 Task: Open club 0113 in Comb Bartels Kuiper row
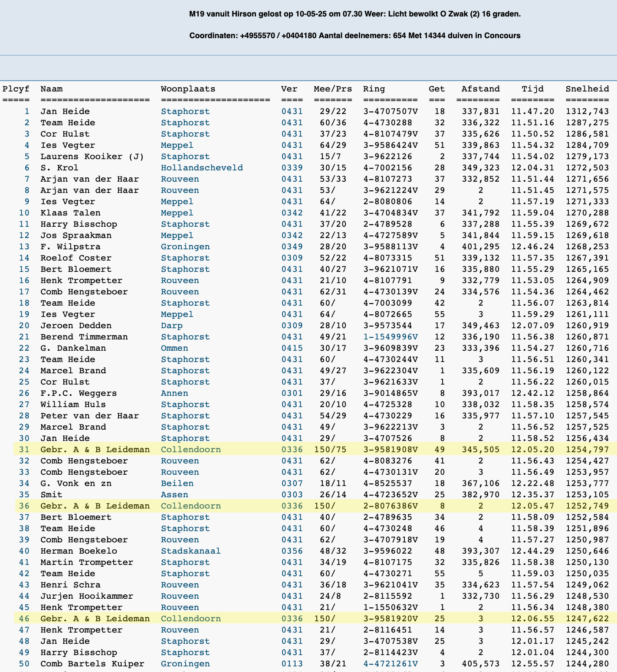coord(292,664)
